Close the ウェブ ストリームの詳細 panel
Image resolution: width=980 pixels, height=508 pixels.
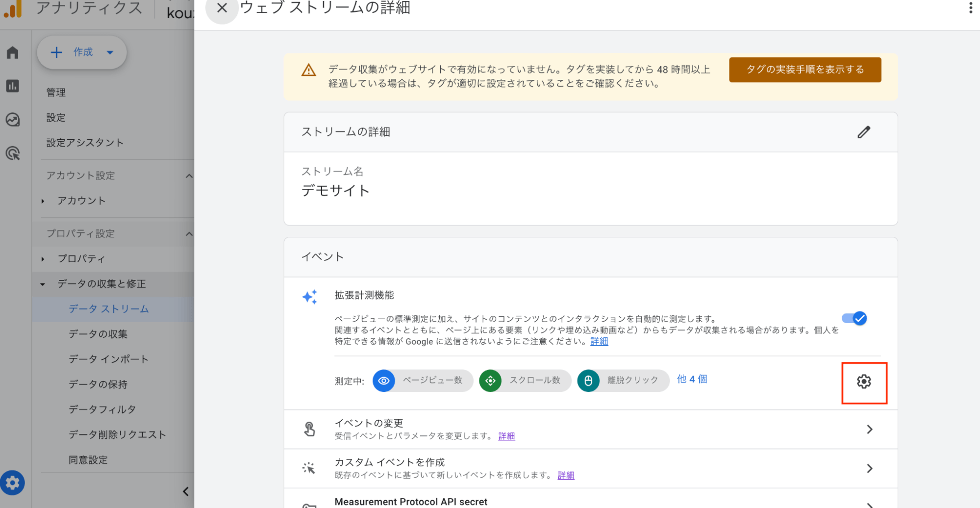[221, 8]
